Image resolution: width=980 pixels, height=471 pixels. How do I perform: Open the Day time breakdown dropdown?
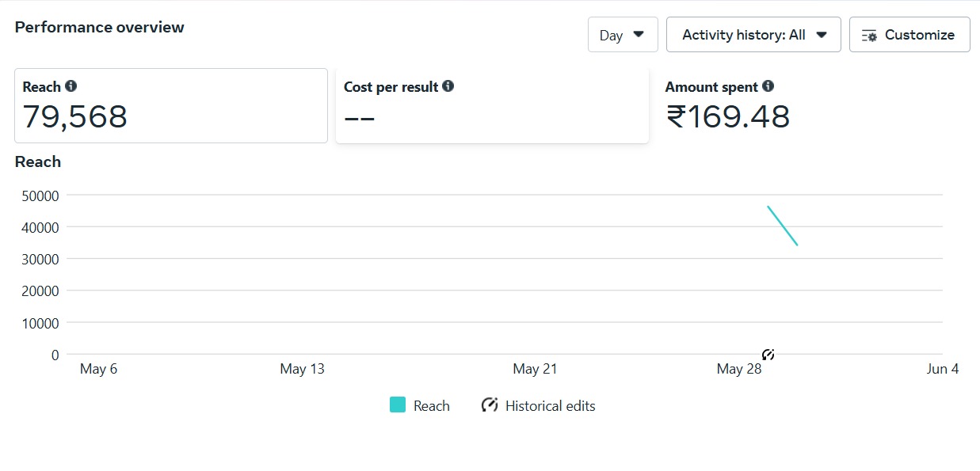pyautogui.click(x=622, y=35)
